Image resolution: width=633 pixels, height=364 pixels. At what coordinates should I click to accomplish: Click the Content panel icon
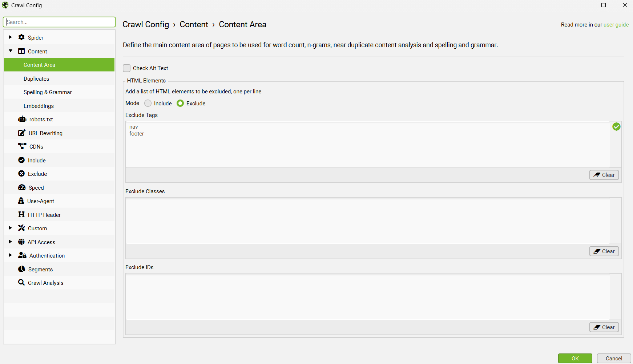[x=21, y=51]
